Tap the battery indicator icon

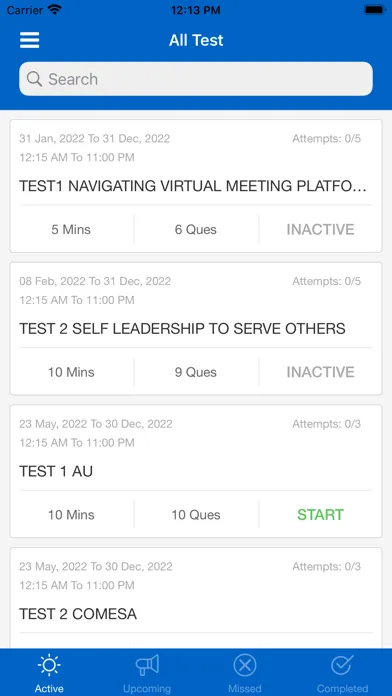(x=374, y=10)
